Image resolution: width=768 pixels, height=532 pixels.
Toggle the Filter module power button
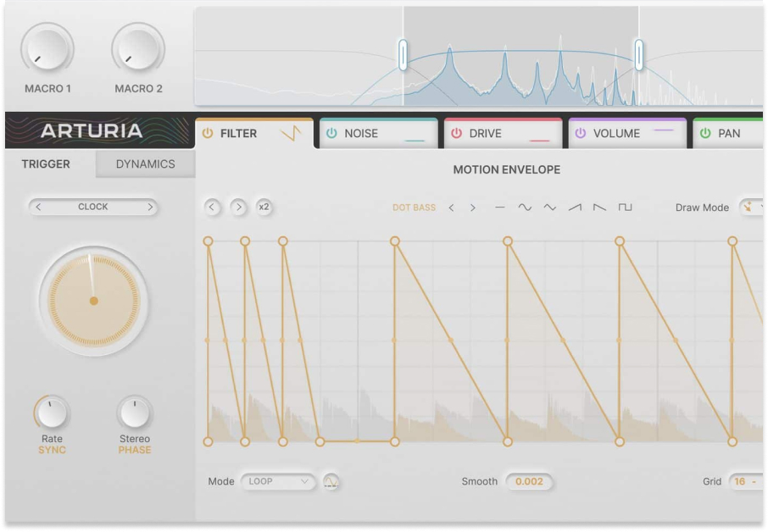coord(208,134)
